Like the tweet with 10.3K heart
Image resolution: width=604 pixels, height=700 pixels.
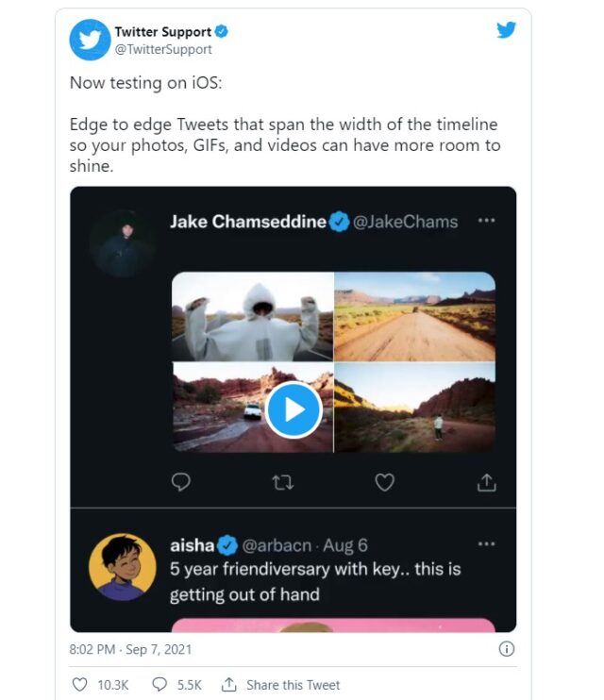79,685
